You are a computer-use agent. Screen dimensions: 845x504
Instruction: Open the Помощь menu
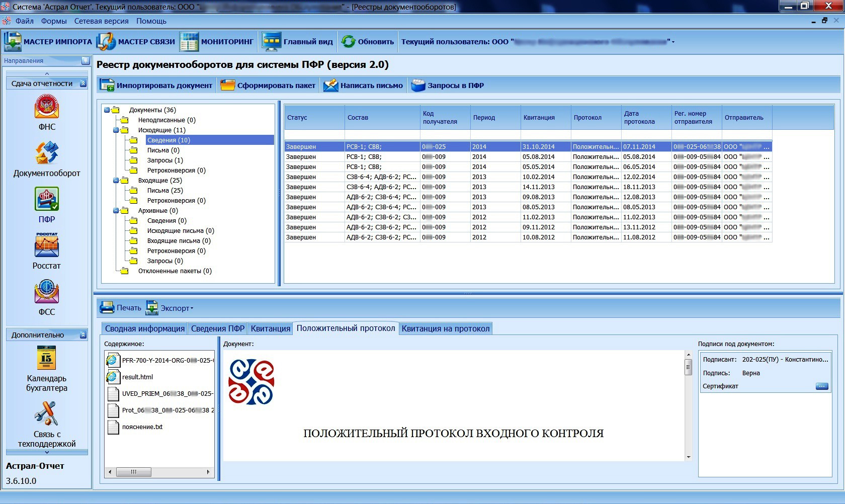pos(151,21)
